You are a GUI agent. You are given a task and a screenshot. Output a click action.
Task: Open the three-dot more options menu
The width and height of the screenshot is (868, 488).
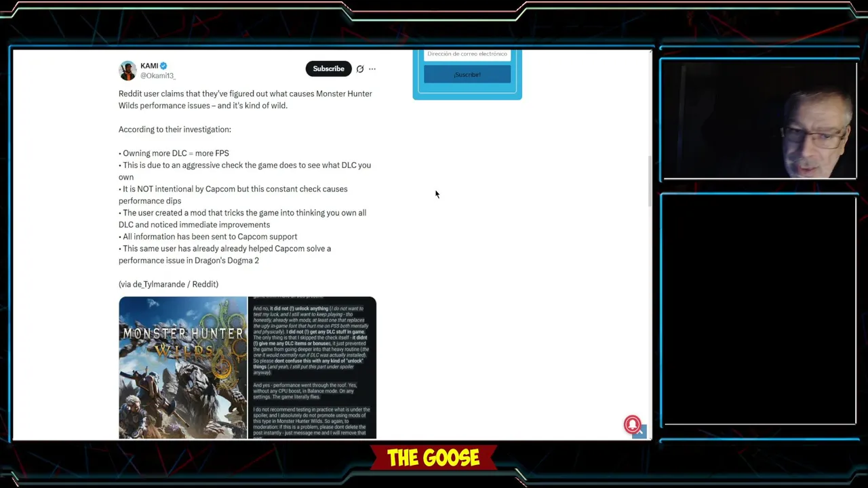click(372, 69)
